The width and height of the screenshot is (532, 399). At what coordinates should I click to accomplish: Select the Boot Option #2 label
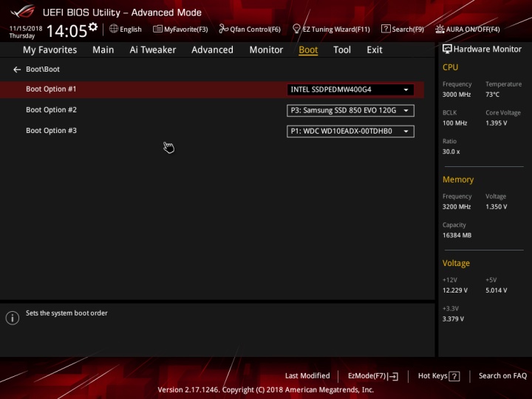coord(51,110)
